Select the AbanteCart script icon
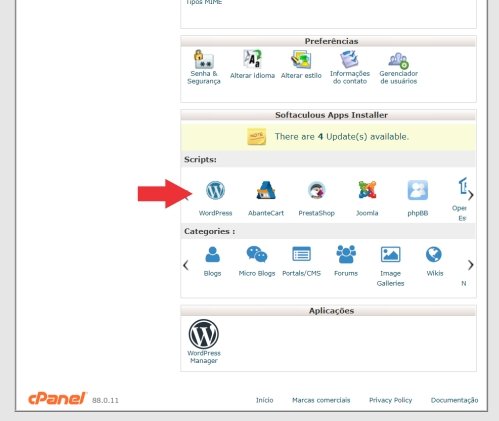The height and width of the screenshot is (421, 499). click(x=266, y=190)
